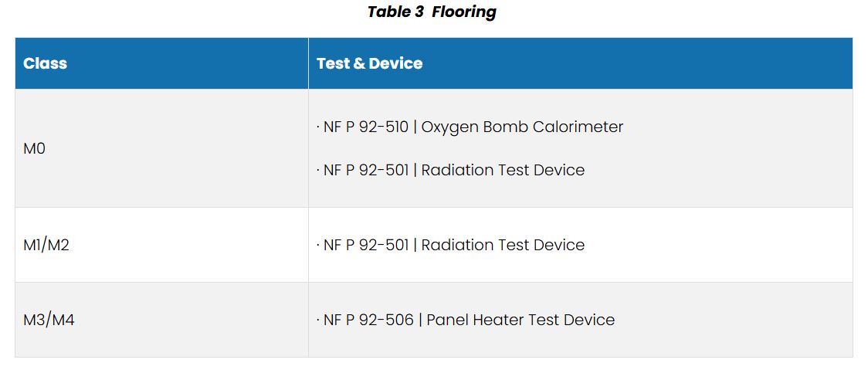The height and width of the screenshot is (373, 868).
Task: Click NF P 92-506 Panel Heater Test Device
Action: 466,320
